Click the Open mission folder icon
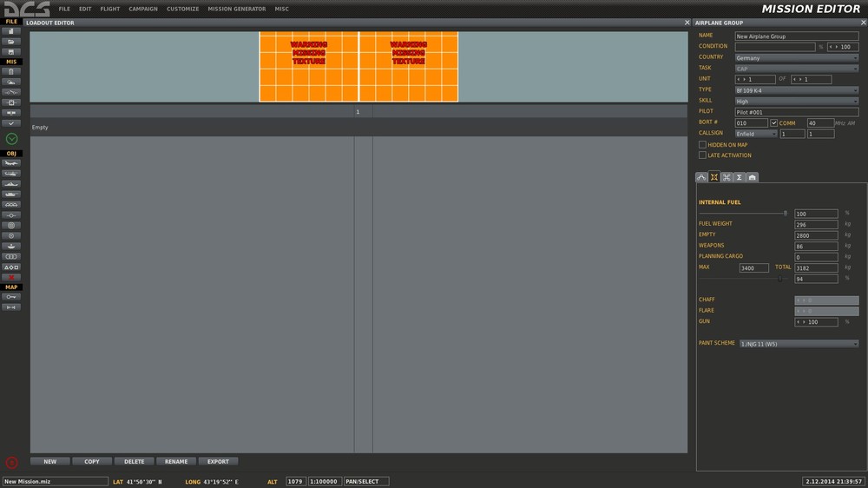This screenshot has height=488, width=868. (x=11, y=42)
